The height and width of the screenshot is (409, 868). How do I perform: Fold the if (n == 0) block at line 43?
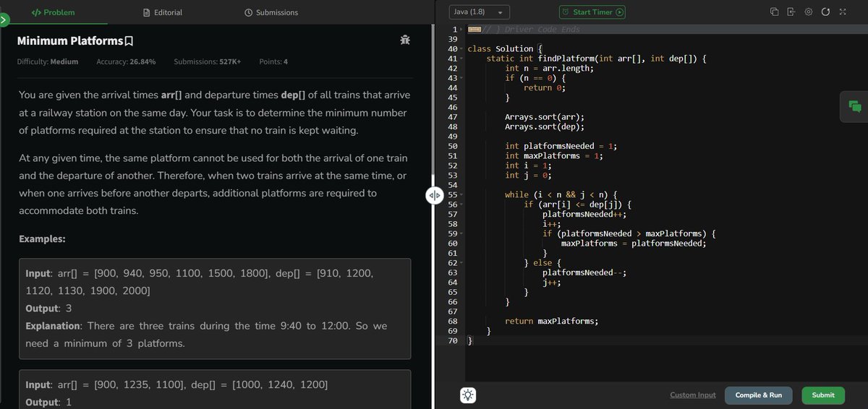coord(461,78)
